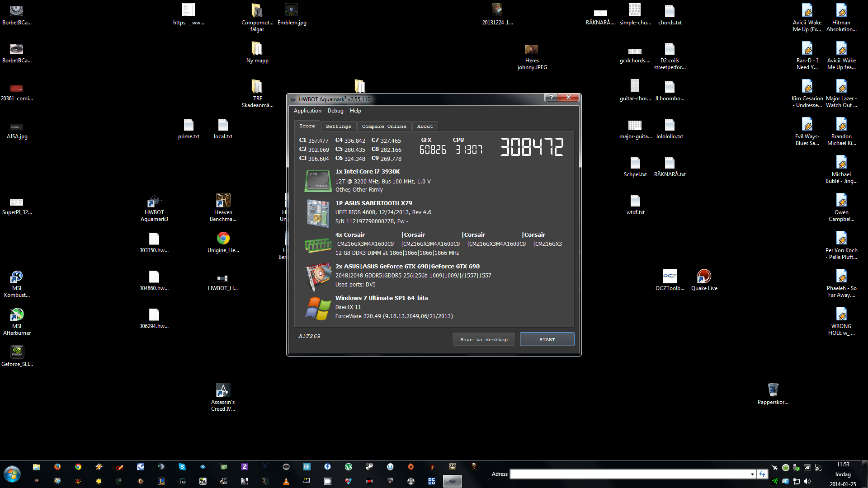Screen dimensions: 868x488
Task: Open the Help menu
Action: [355, 111]
